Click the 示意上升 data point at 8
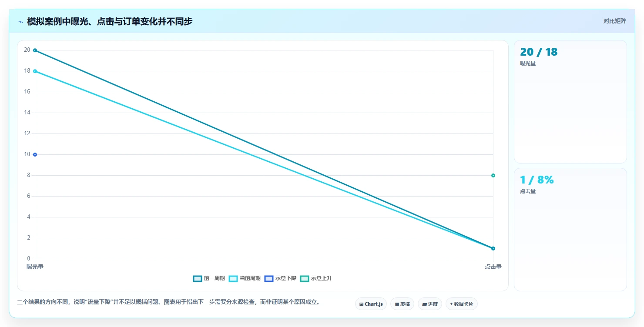Image resolution: width=644 pixels, height=327 pixels. pos(493,176)
